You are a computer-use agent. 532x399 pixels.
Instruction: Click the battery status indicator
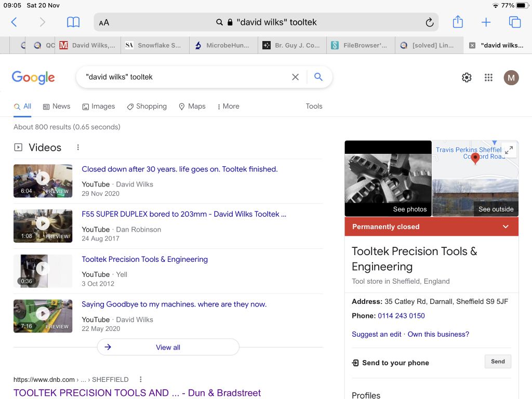522,5
